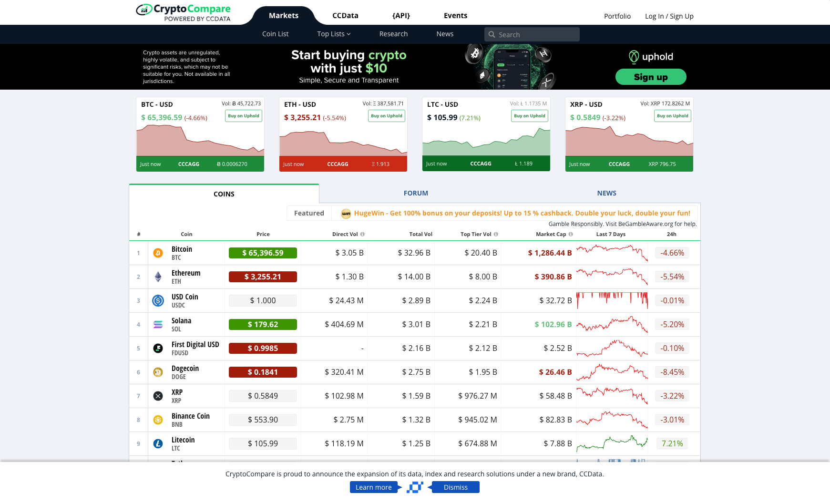Open the Coin List menu item
Viewport: 830px width, 504px height.
275,34
